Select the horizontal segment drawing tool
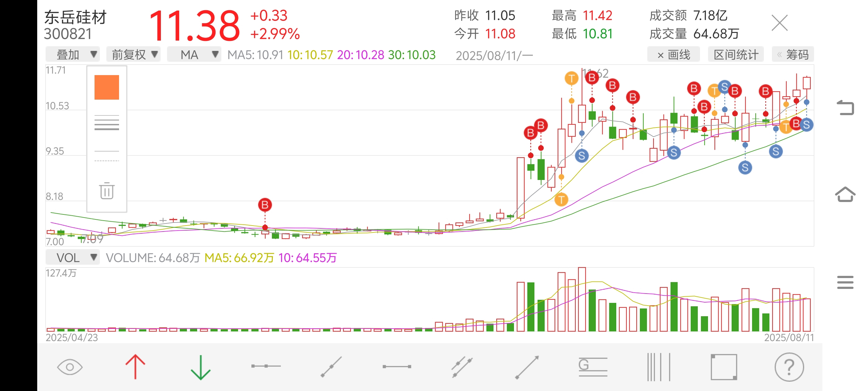Image resolution: width=868 pixels, height=391 pixels. 396,366
